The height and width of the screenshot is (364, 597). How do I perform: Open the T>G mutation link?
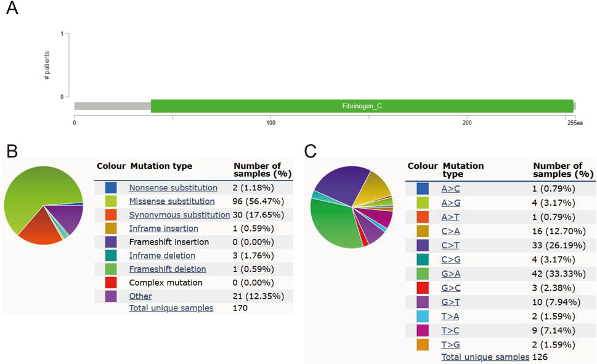[451, 344]
